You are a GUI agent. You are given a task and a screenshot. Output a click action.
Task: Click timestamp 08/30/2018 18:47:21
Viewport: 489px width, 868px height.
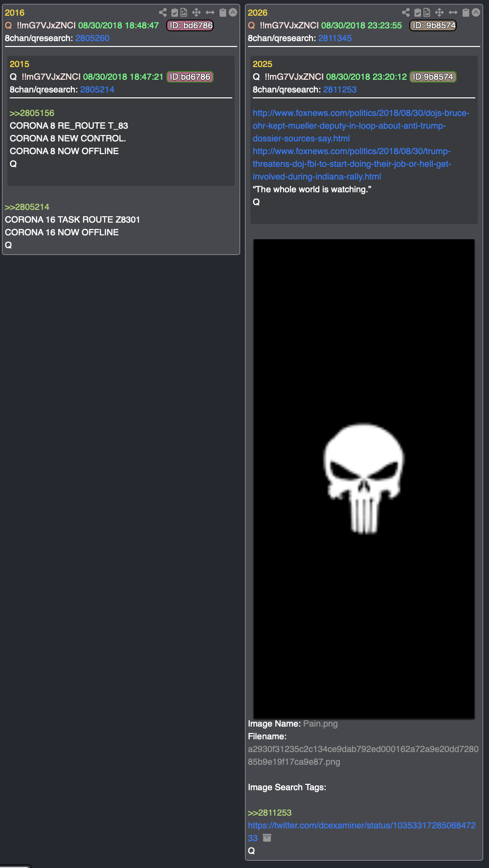[123, 77]
